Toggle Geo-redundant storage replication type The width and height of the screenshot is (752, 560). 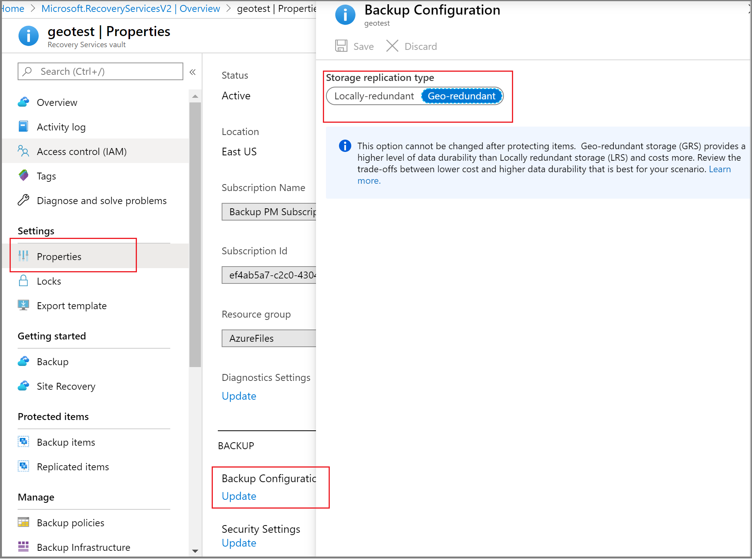point(462,96)
